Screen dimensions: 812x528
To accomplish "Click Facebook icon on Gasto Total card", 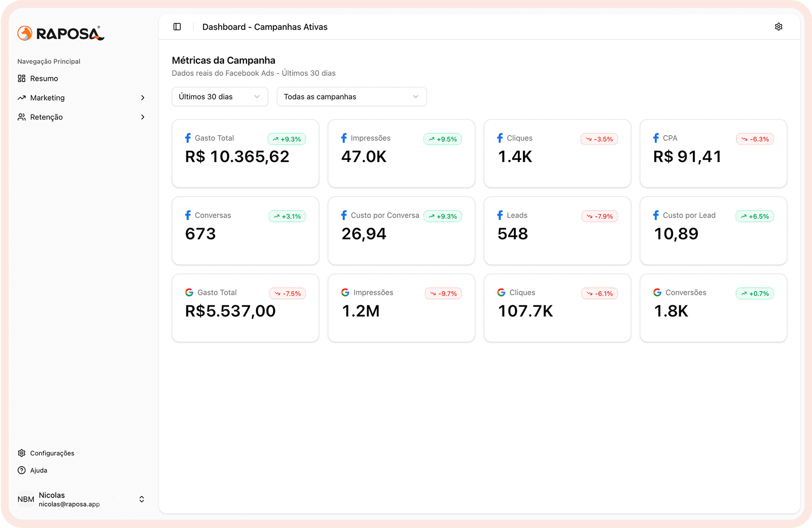I will click(188, 138).
